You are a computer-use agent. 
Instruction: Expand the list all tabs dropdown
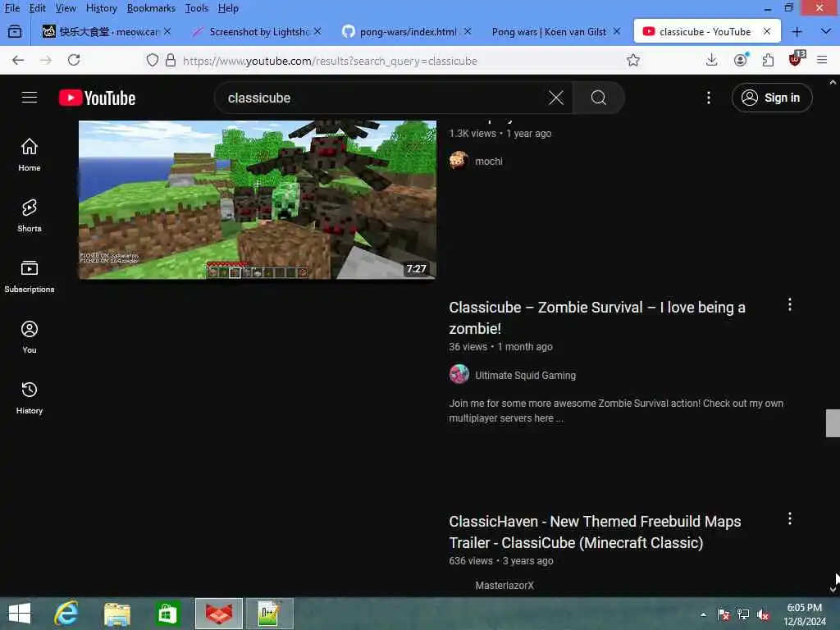825,32
